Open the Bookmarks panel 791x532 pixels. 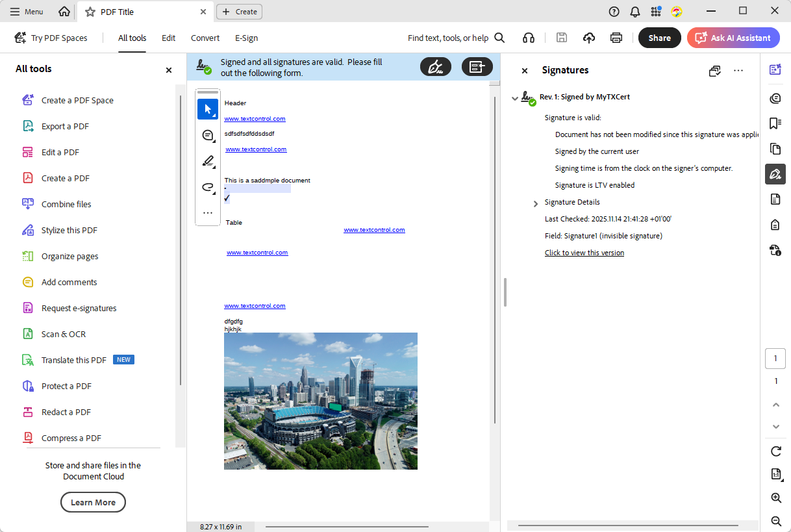point(775,123)
